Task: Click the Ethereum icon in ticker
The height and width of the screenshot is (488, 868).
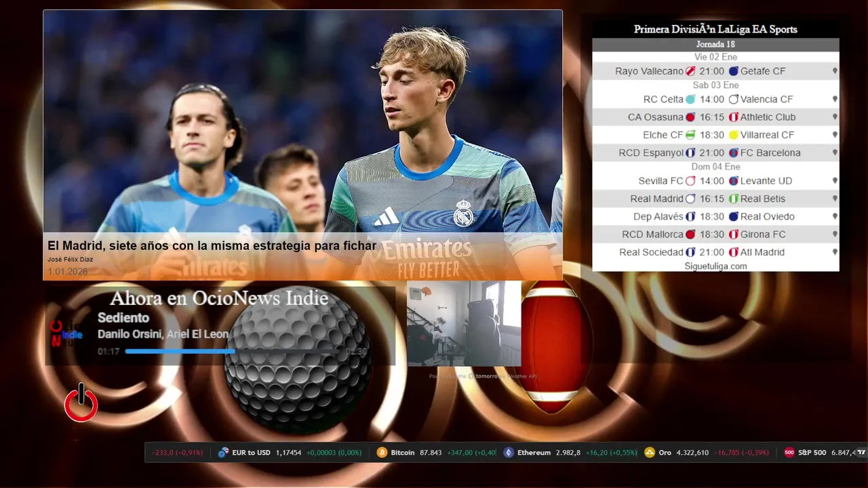Action: (x=509, y=453)
